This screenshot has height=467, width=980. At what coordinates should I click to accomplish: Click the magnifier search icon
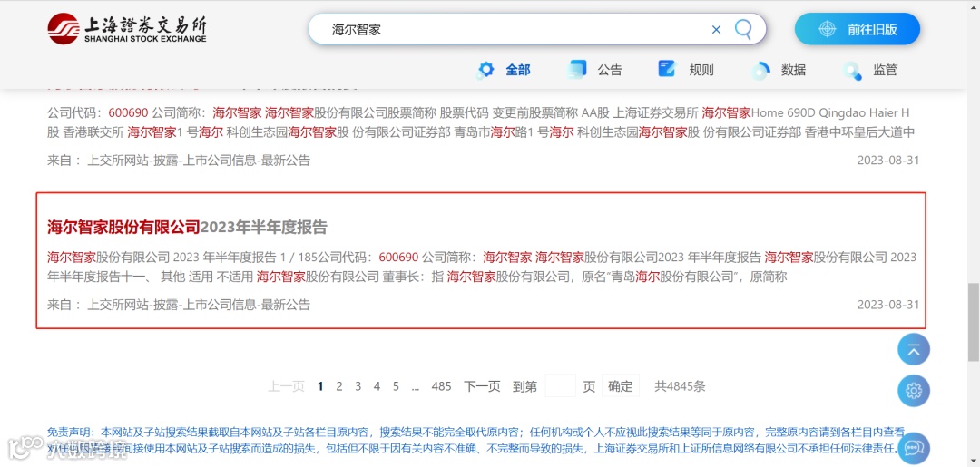[742, 29]
